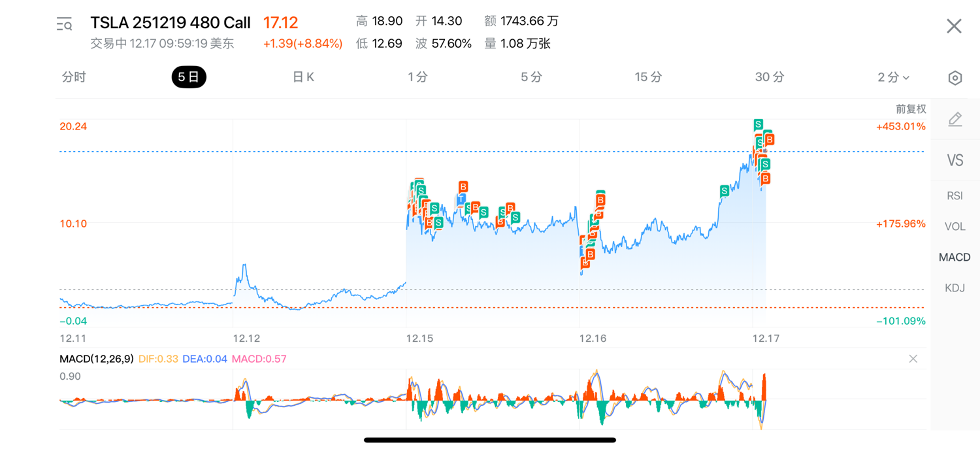Expand the 2分 interval dropdown
The width and height of the screenshot is (980, 451).
click(893, 78)
